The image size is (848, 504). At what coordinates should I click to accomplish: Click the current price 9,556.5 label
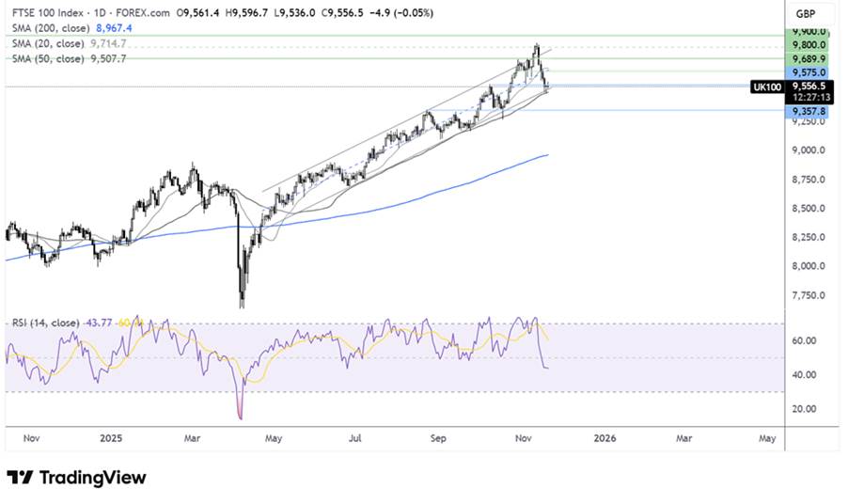pos(809,83)
